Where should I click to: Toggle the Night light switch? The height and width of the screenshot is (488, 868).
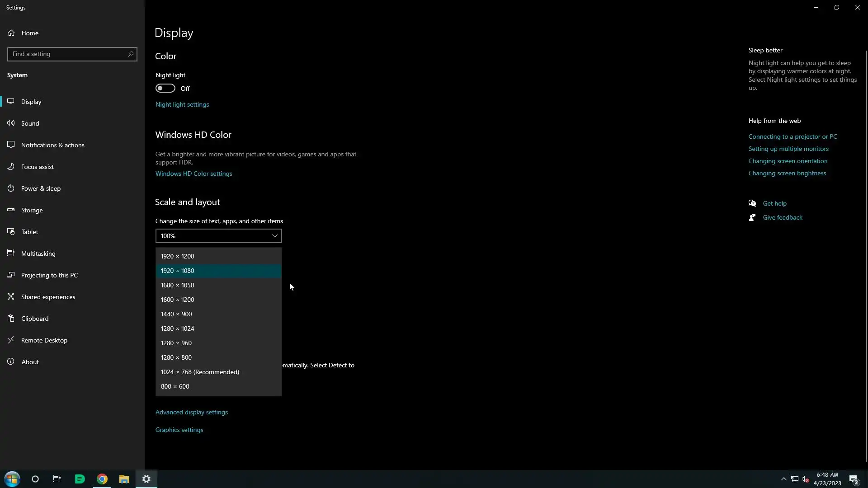pos(165,88)
